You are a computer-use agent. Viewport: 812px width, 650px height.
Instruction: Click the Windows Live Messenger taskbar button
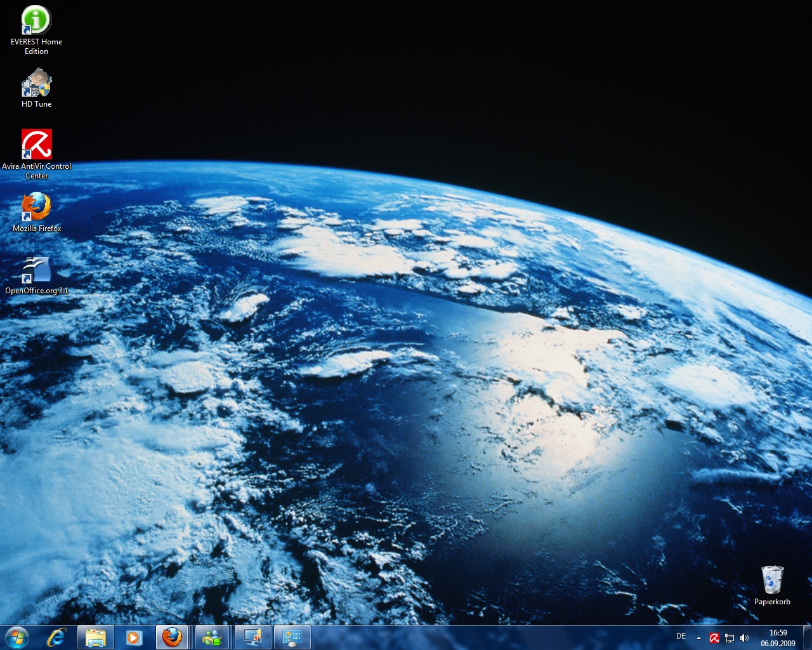[213, 637]
